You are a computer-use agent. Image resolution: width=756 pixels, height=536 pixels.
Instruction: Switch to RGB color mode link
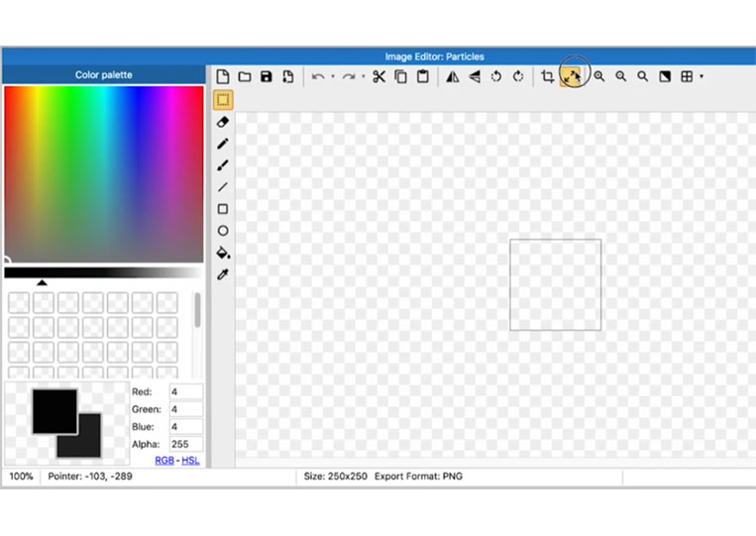(x=164, y=461)
